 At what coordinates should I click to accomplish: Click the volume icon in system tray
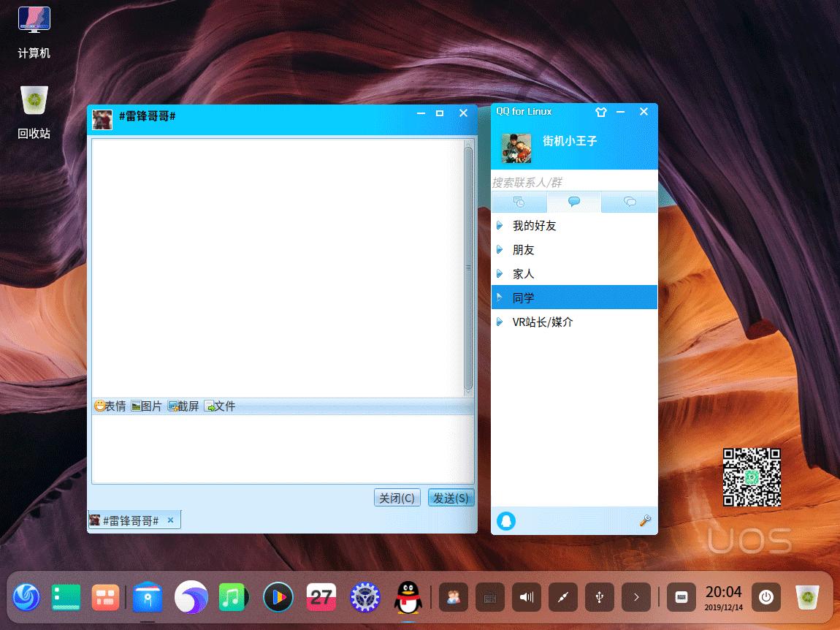(x=526, y=597)
